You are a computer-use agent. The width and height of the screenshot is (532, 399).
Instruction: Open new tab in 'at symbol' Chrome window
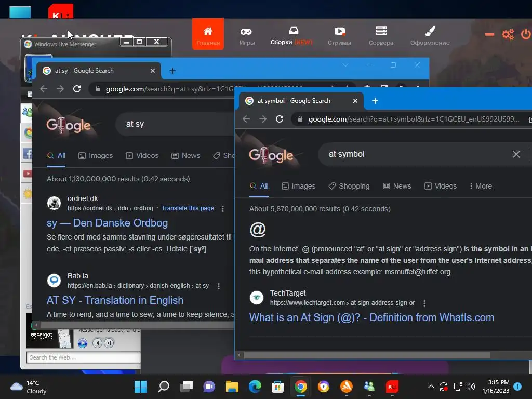coord(375,101)
